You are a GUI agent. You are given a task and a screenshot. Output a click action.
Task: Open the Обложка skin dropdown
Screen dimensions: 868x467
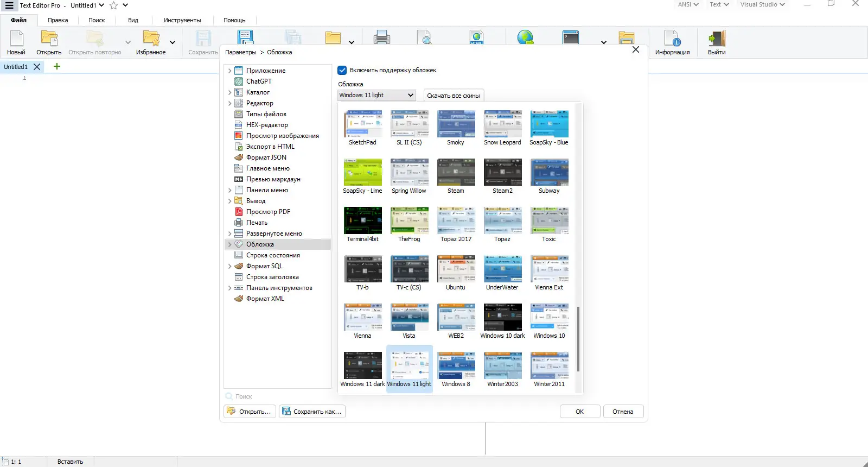tap(376, 95)
